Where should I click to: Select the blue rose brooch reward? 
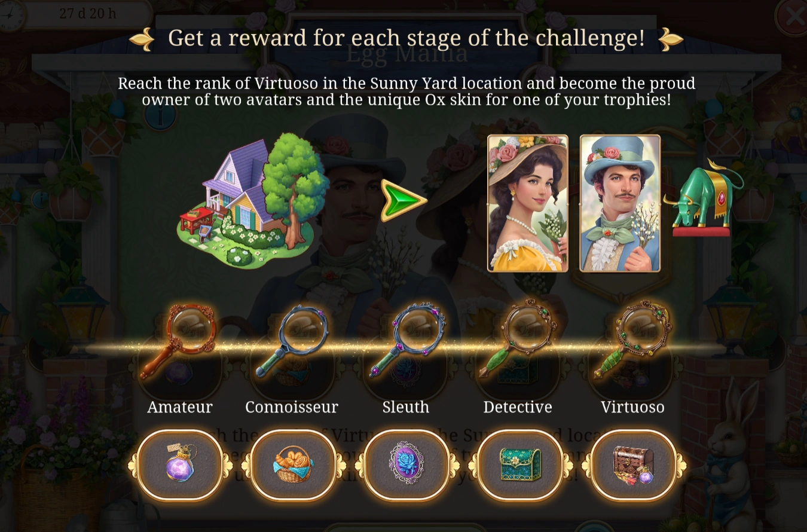(x=406, y=464)
